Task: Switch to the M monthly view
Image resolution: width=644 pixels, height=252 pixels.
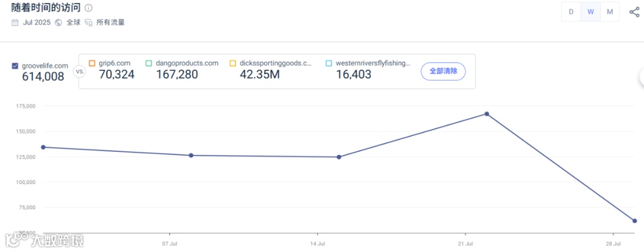Action: 609,12
